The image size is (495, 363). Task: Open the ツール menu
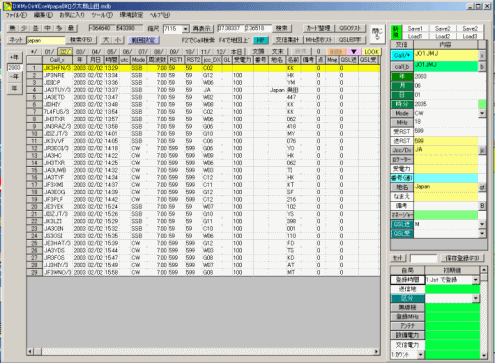pos(102,15)
